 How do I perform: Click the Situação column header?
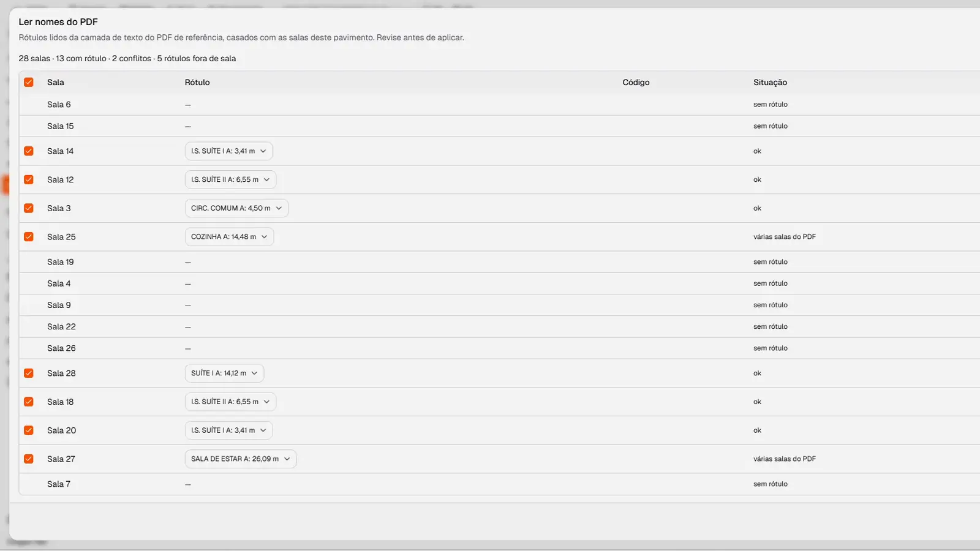[x=770, y=82]
